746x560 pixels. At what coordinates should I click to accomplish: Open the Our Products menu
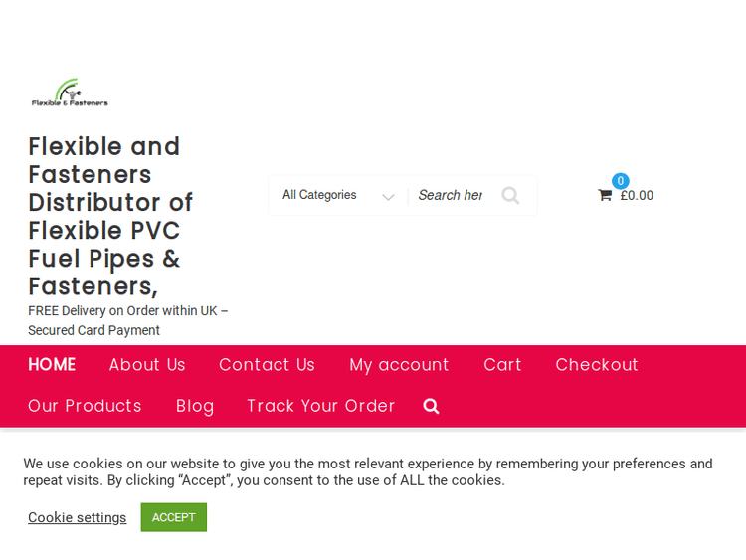[85, 406]
